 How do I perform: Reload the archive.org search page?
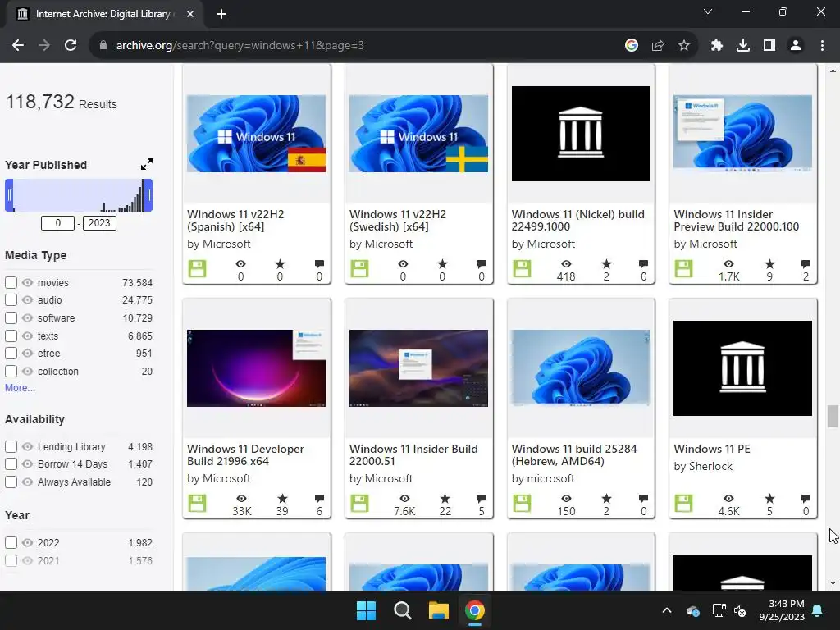coord(71,46)
